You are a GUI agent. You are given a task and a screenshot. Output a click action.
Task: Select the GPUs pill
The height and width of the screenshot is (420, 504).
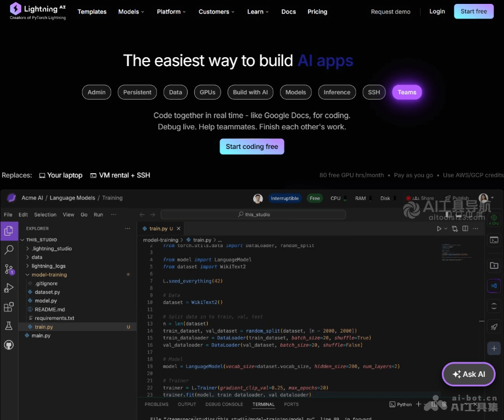click(208, 92)
